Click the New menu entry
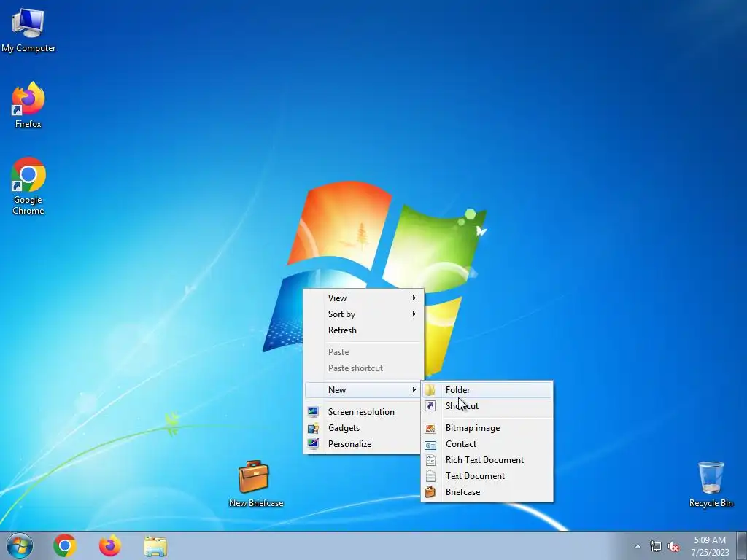Viewport: 747px width, 560px height. point(364,390)
